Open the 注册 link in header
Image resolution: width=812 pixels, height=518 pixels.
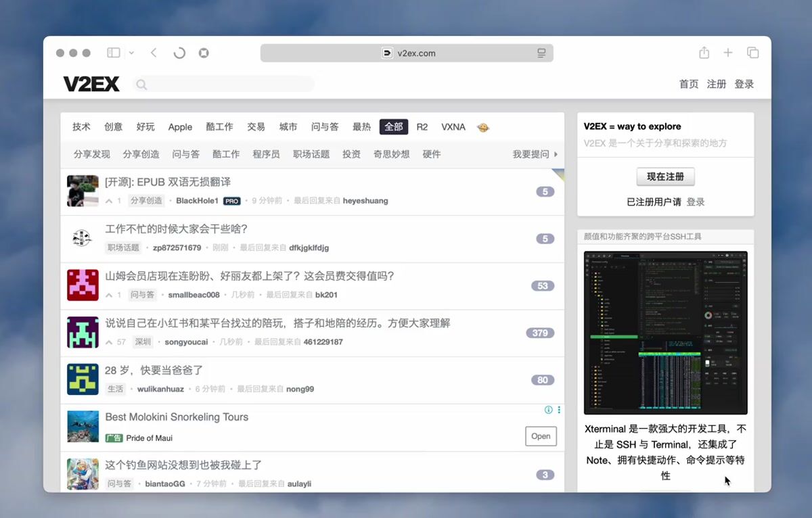[x=717, y=84]
